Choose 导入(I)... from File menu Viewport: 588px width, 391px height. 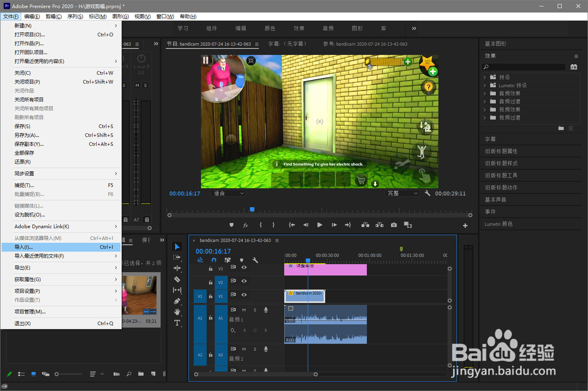(61, 247)
